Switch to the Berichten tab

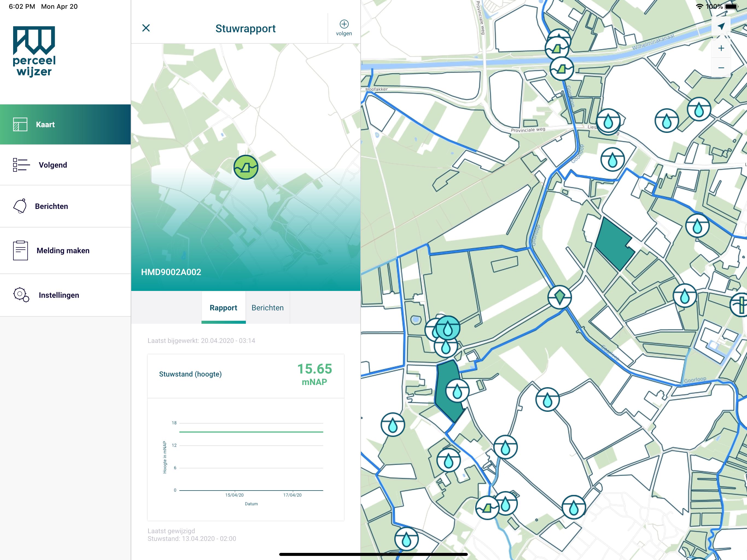267,308
